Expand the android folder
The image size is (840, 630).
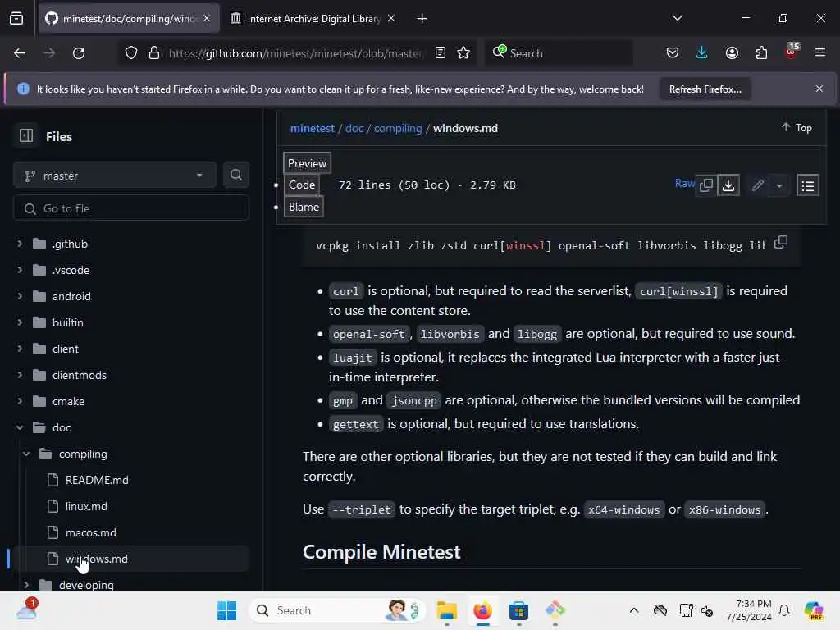tap(20, 296)
